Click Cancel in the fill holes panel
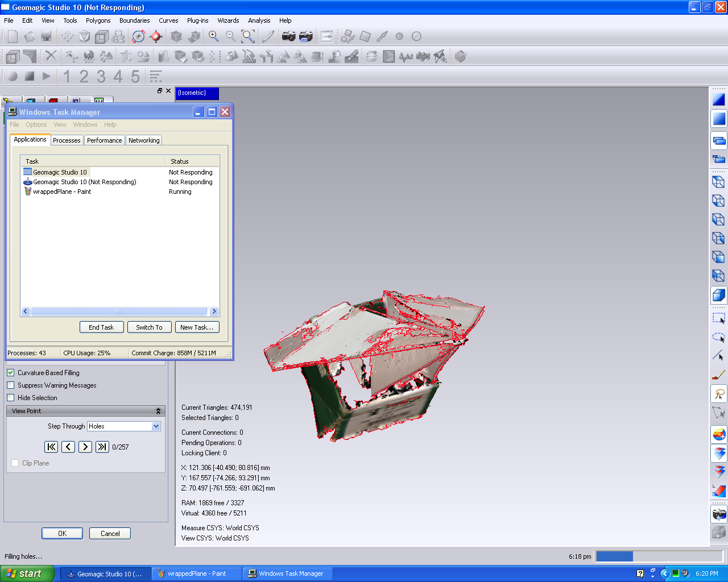 pyautogui.click(x=110, y=534)
